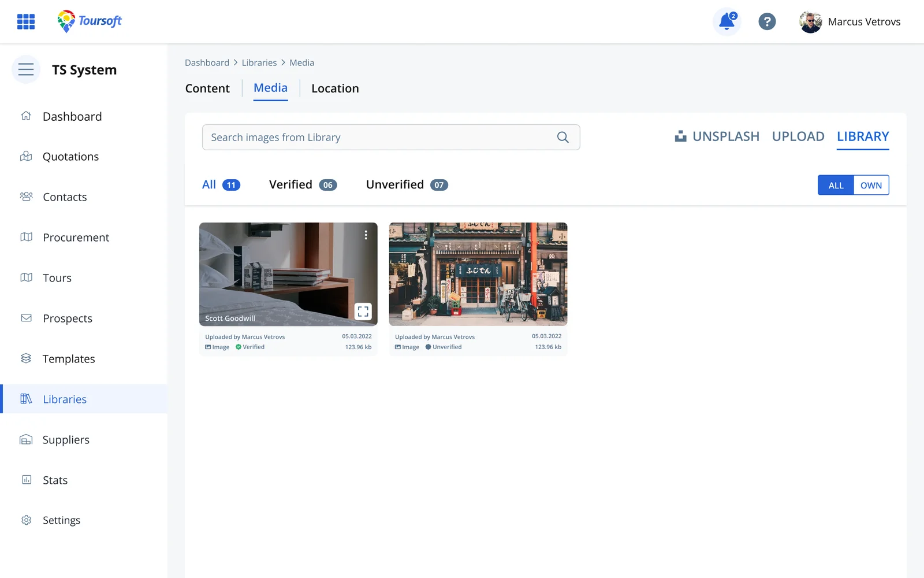The width and height of the screenshot is (924, 578).
Task: Click Marcus Vetrovs profile avatar
Action: [810, 22]
